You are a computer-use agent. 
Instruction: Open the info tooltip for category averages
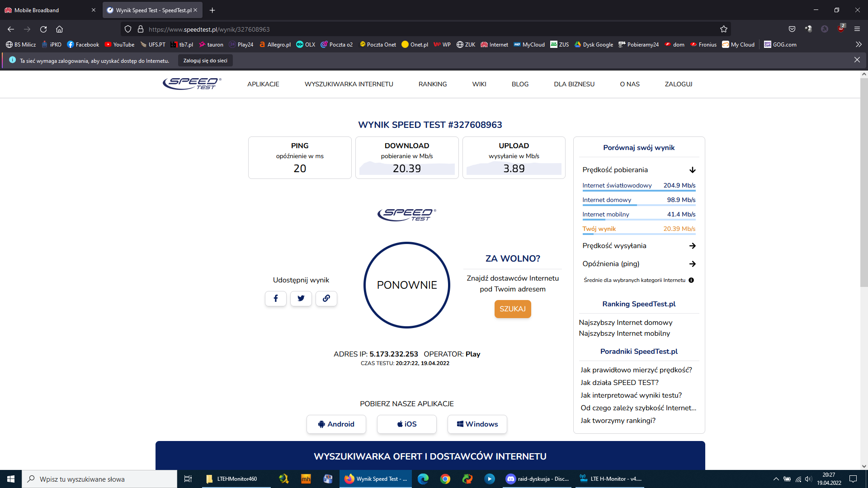[691, 280]
